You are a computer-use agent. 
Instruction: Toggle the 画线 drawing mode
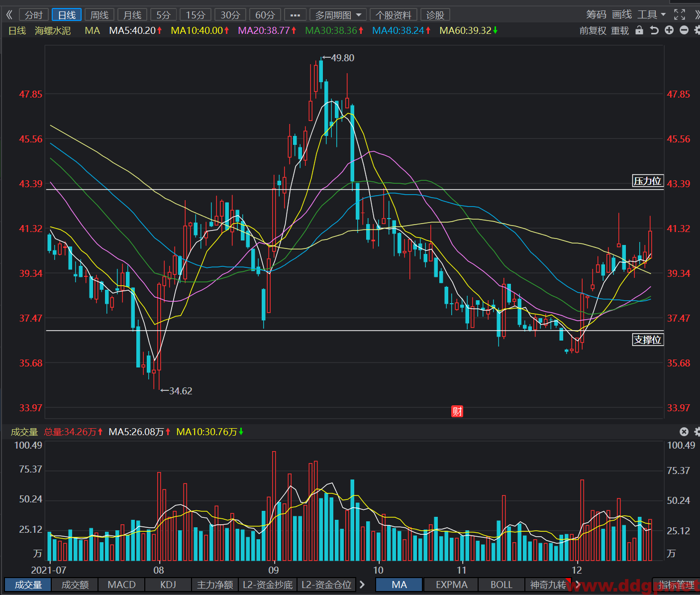[622, 15]
